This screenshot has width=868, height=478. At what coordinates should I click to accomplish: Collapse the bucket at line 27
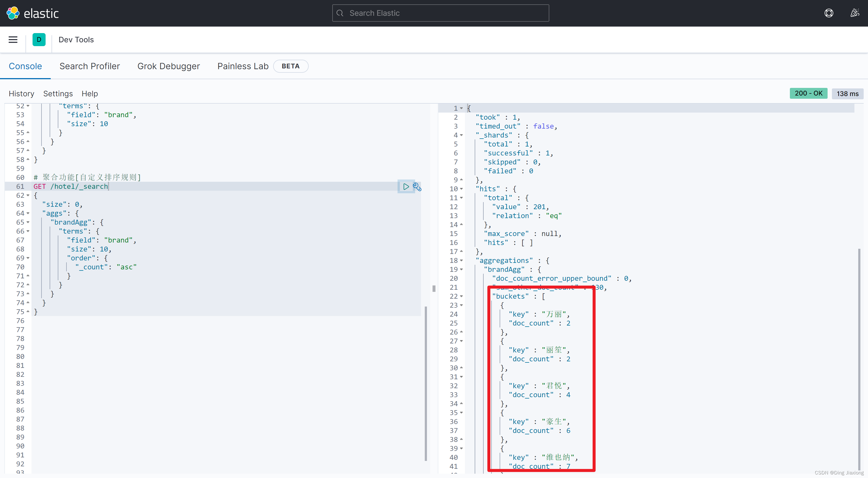[462, 341]
